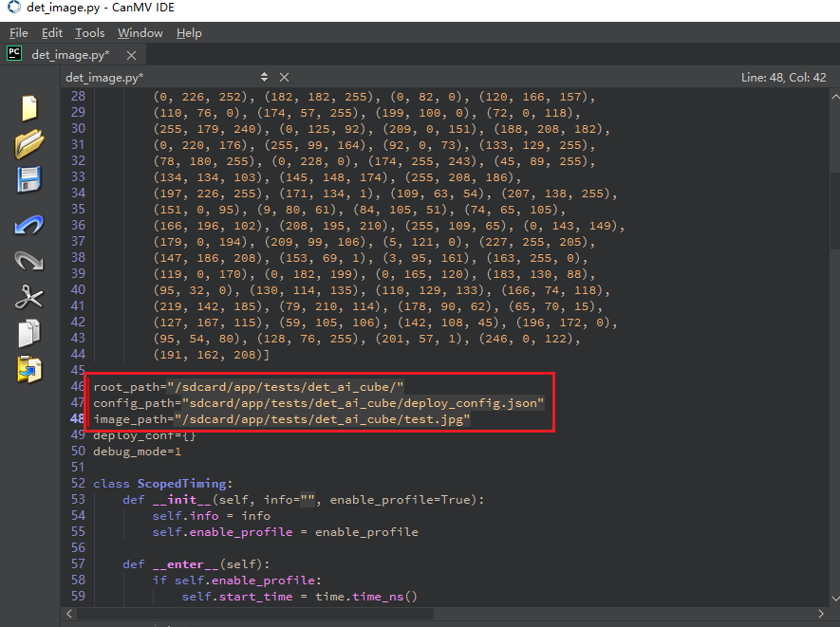Place cursor on debug_mode=1 line
This screenshot has height=627, width=840.
[x=137, y=452]
